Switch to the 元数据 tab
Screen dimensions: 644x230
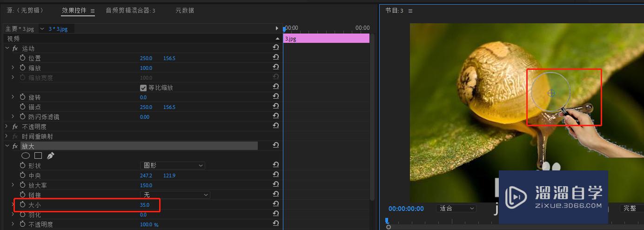185,10
